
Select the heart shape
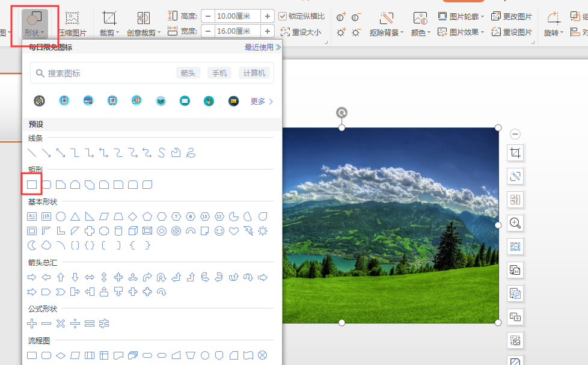[x=234, y=231]
